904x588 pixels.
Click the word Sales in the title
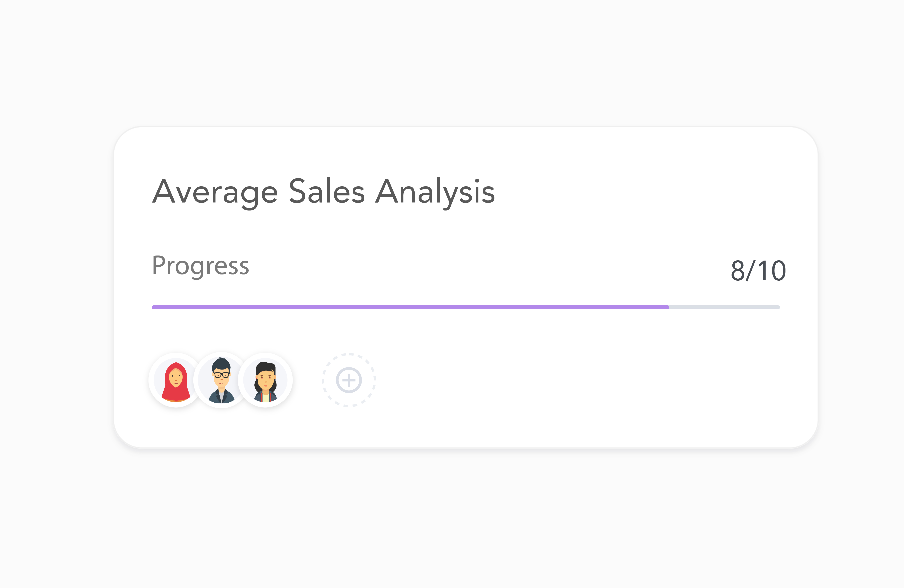click(327, 192)
